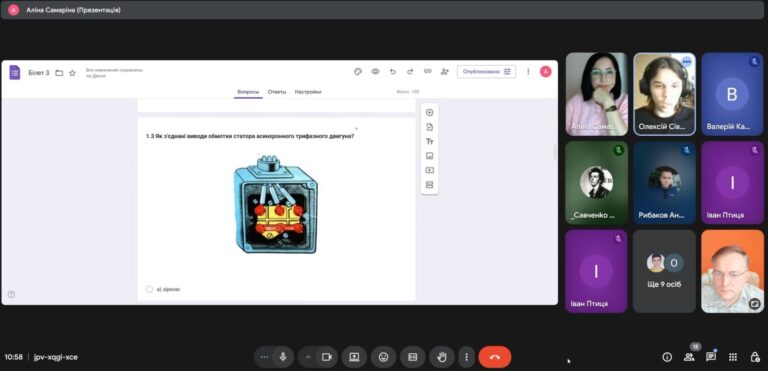Image resolution: width=768 pixels, height=371 pixels.
Task: Open options on Олексій's video tile
Action: [687, 61]
